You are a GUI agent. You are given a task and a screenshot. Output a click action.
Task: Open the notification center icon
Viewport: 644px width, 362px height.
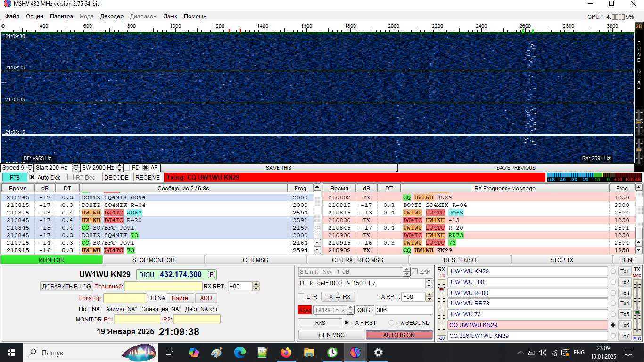coord(628,353)
